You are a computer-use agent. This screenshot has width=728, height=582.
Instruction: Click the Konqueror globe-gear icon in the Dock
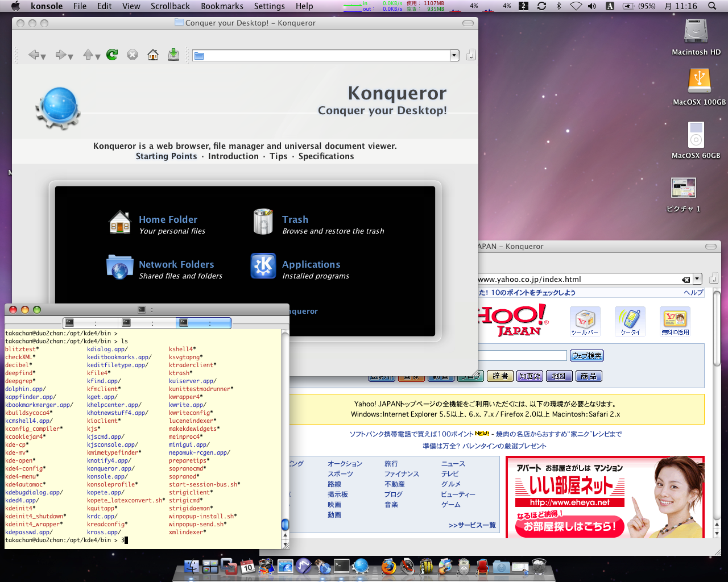[361, 566]
